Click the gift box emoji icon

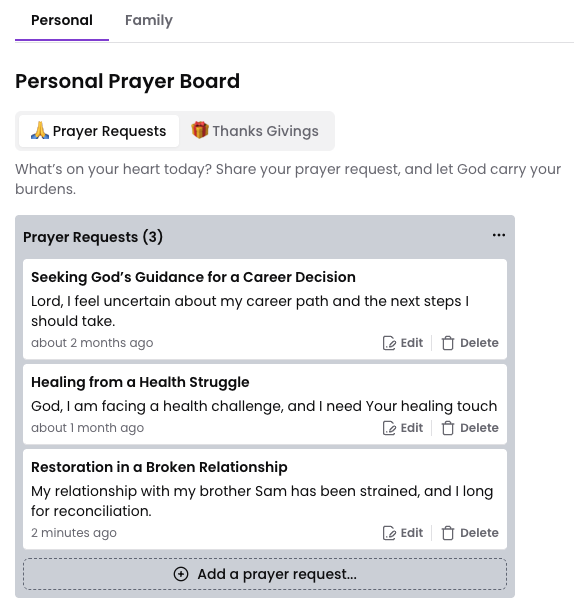click(200, 130)
